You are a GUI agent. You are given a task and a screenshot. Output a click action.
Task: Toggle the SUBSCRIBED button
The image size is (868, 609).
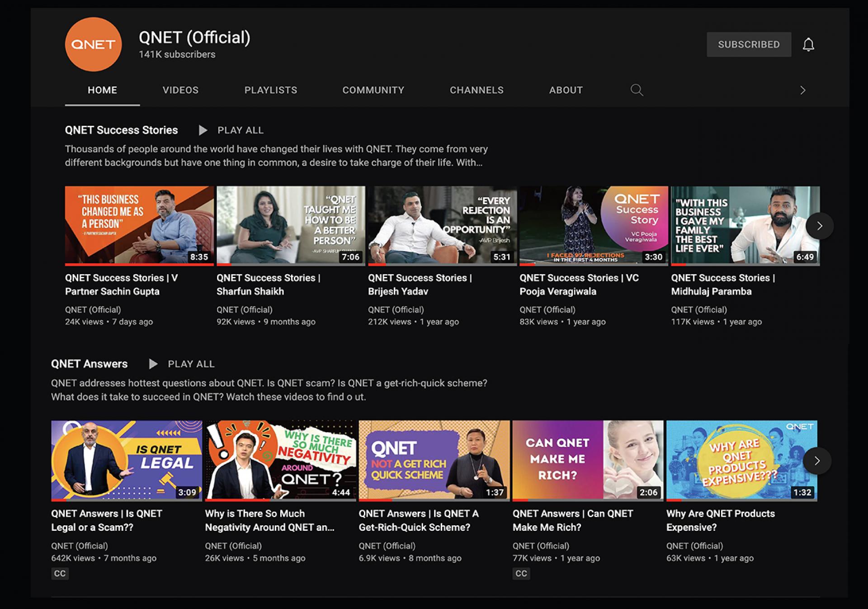(749, 44)
